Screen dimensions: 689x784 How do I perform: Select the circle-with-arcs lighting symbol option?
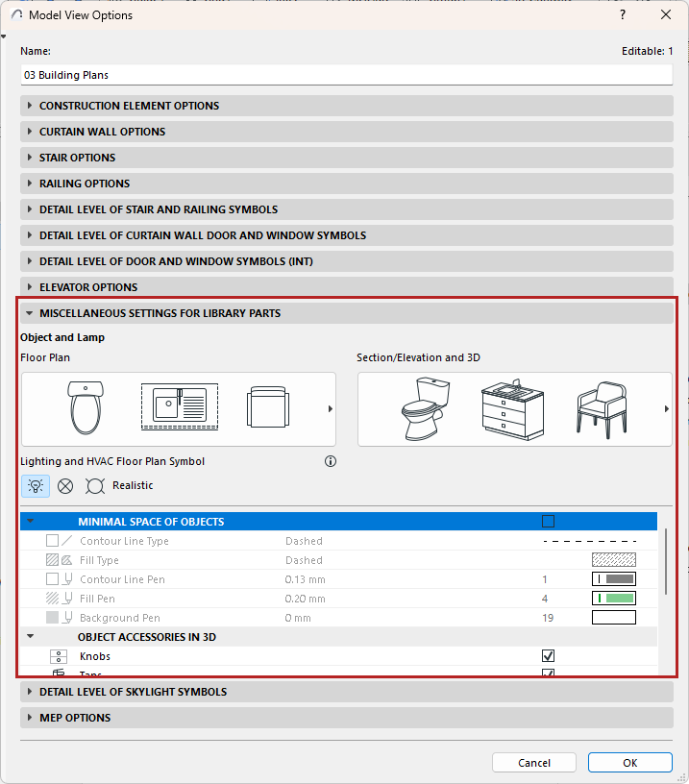click(95, 486)
